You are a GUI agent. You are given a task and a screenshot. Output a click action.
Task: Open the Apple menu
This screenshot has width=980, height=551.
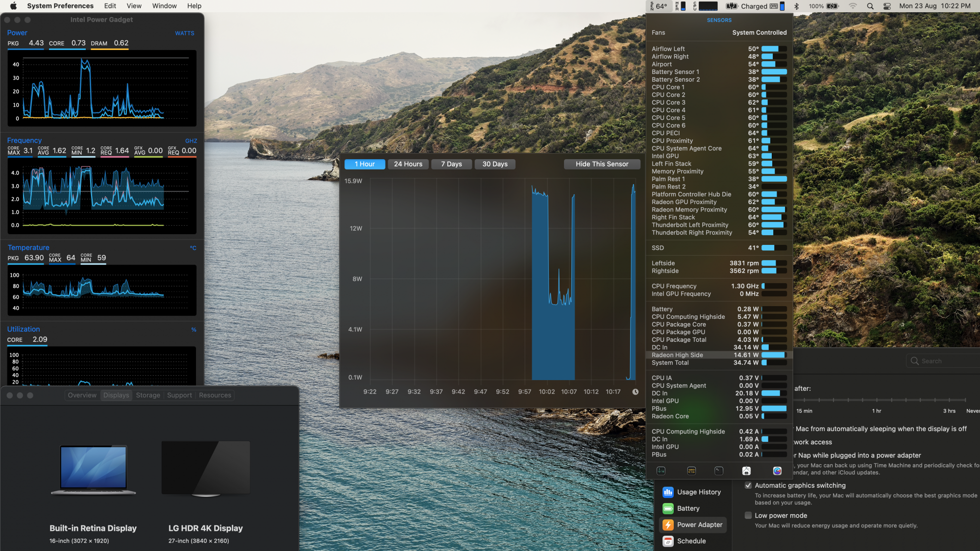pyautogui.click(x=13, y=6)
